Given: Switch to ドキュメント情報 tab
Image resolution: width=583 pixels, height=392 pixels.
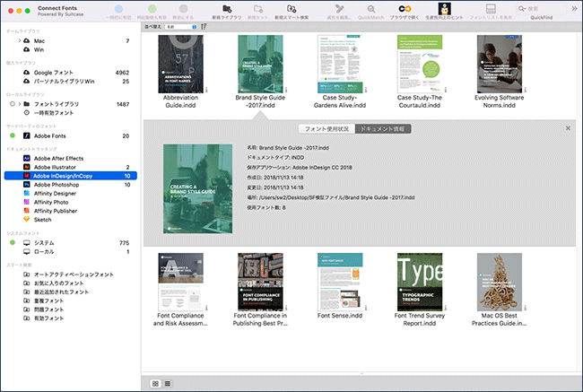Looking at the screenshot, I should coord(383,128).
